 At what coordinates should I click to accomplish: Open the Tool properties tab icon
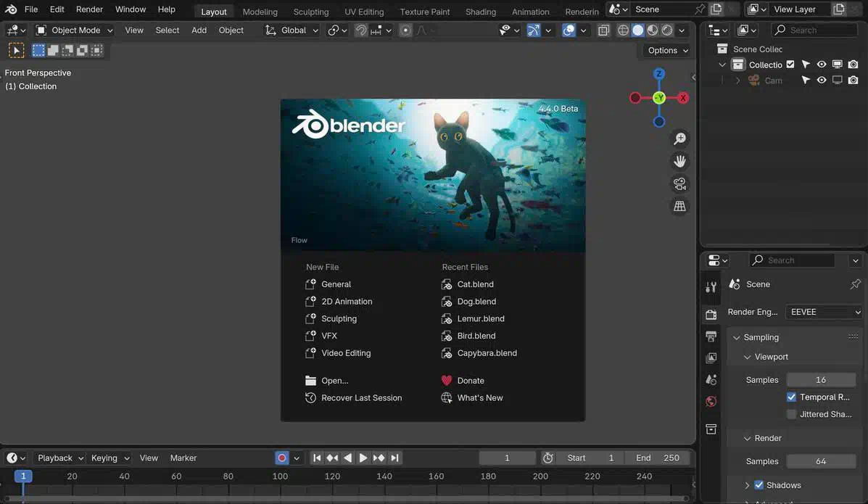click(x=711, y=287)
